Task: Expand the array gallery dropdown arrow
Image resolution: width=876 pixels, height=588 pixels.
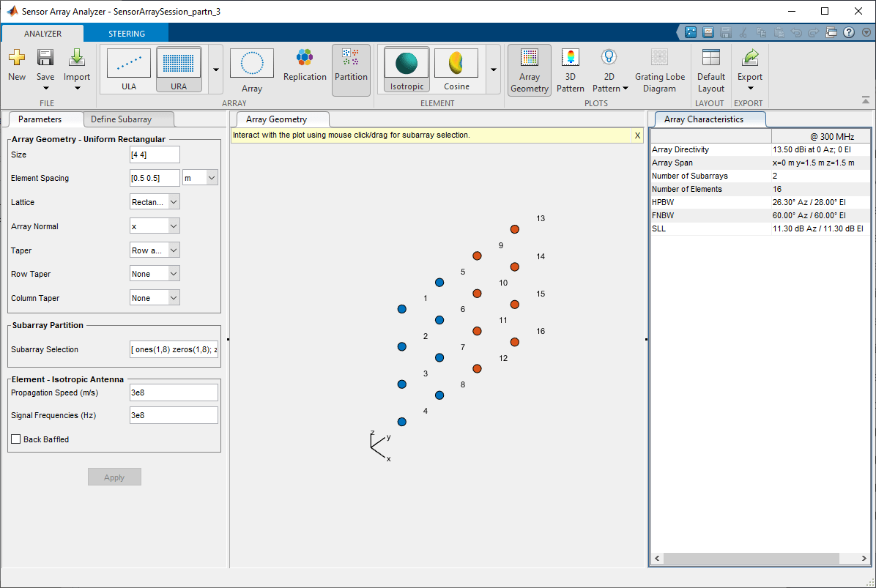Action: click(215, 70)
